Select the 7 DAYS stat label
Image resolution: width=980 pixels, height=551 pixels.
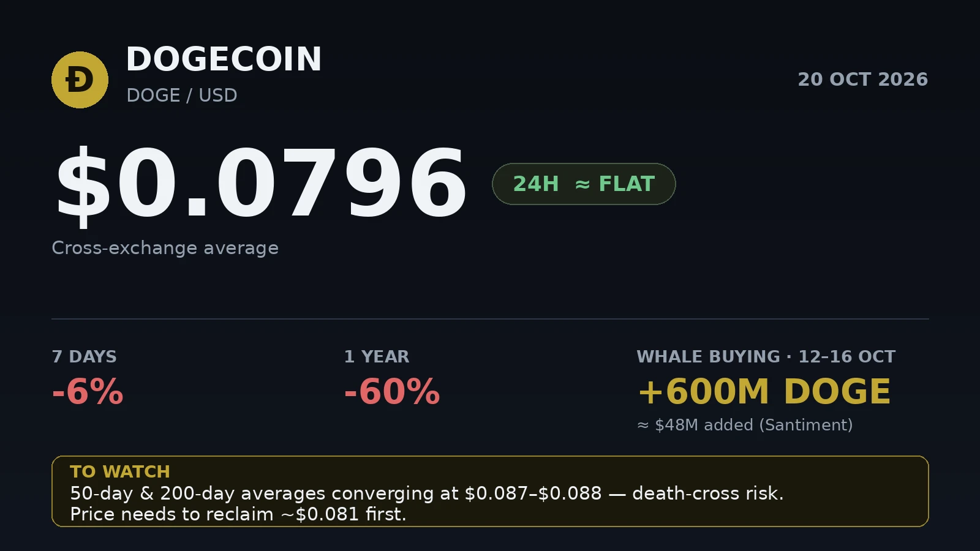84,357
